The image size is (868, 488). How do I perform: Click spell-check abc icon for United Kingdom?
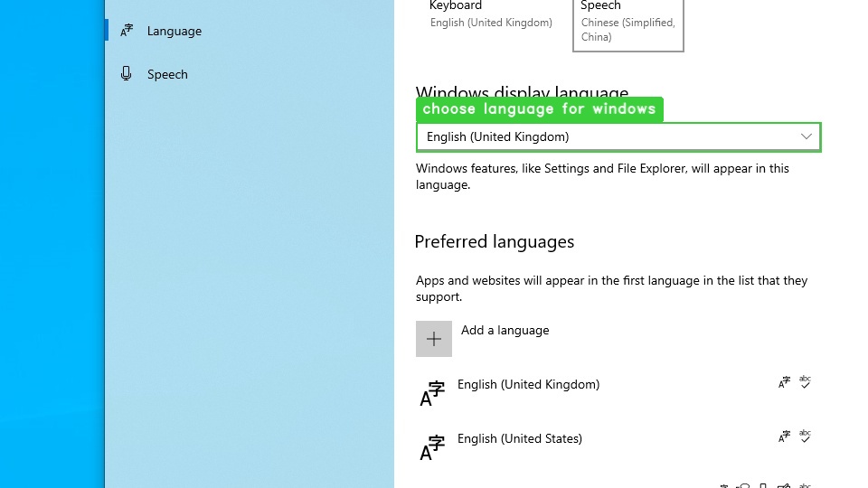point(805,381)
